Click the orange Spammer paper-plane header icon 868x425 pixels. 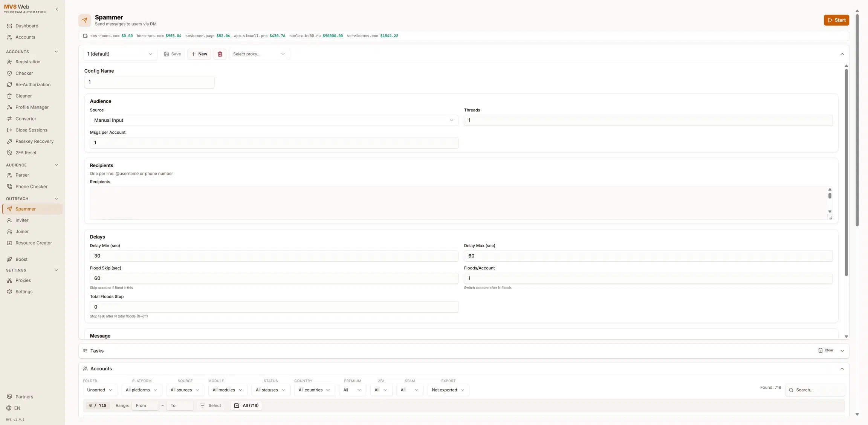(85, 20)
